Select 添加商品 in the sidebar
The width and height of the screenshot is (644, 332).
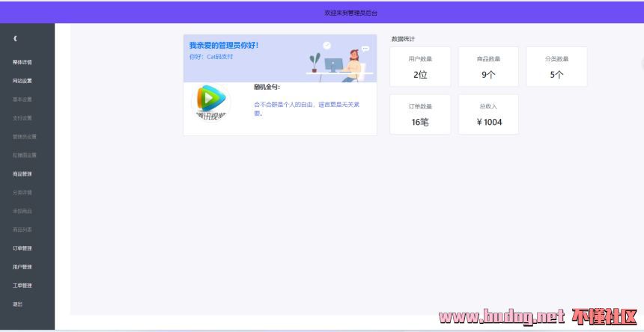pos(22,211)
